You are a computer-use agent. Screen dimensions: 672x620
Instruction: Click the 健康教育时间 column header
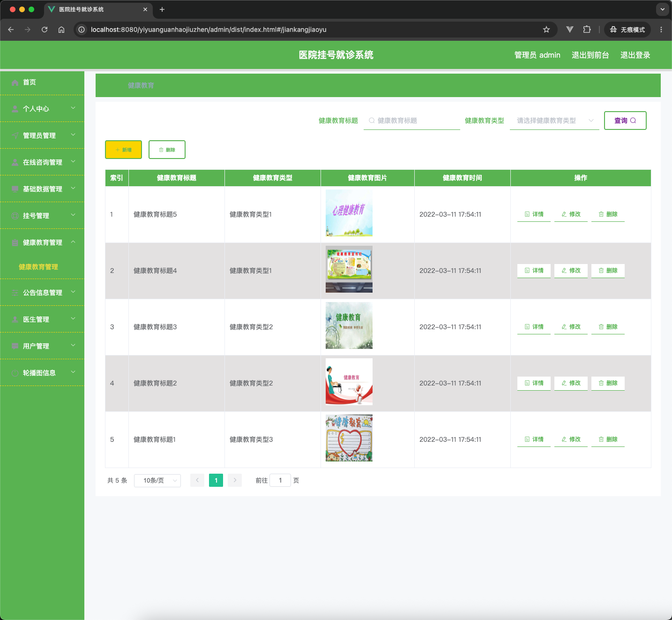[x=463, y=178]
